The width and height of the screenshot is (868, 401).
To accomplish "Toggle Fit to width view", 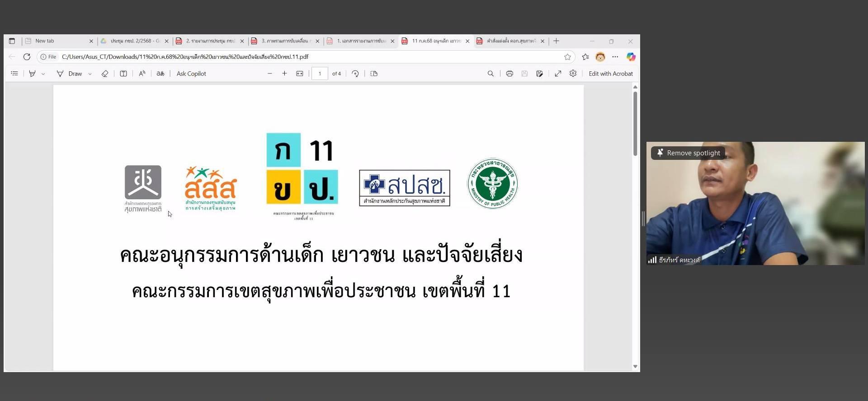I will pos(300,74).
